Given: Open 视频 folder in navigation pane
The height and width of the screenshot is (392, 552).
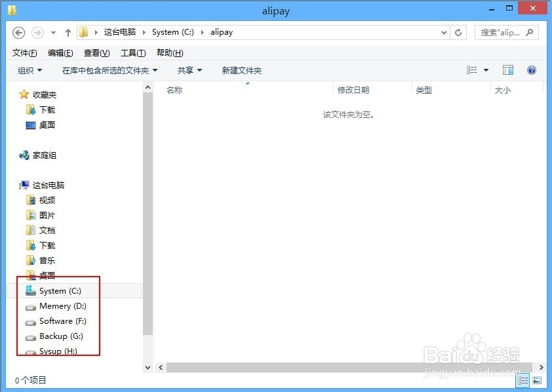Looking at the screenshot, I should (x=47, y=200).
